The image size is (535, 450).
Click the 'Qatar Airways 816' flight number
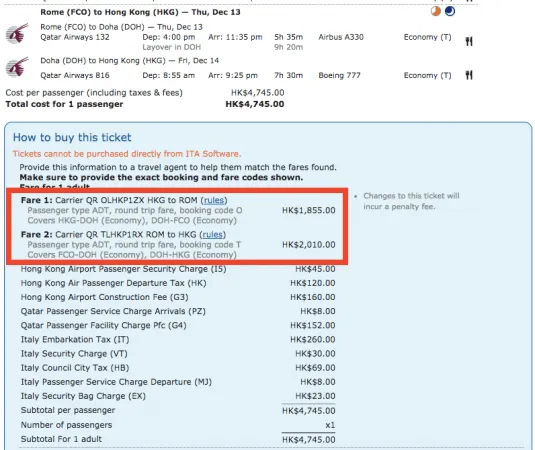coord(75,75)
